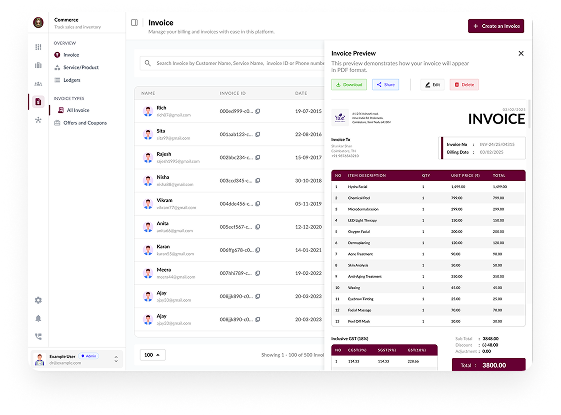Image resolution: width=561 pixels, height=415 pixels.
Task: Click Vikram's avatar in invoice list
Action: tap(148, 204)
